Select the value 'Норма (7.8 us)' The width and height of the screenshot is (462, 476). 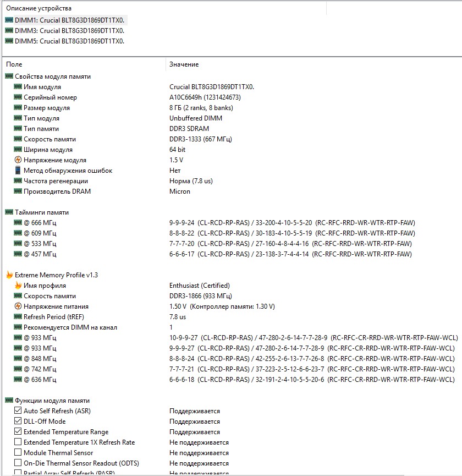[x=191, y=181]
